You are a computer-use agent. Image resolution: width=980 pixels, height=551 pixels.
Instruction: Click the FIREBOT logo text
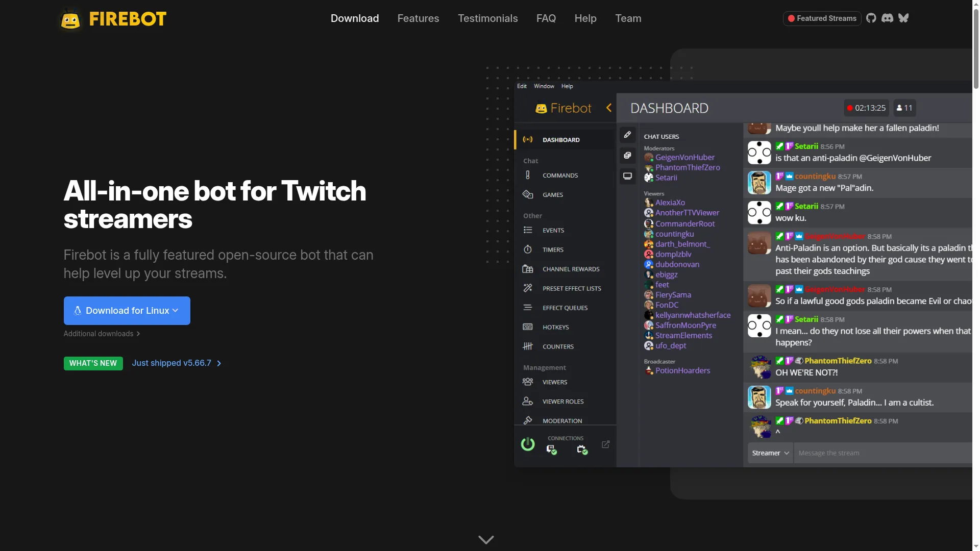[x=128, y=19]
